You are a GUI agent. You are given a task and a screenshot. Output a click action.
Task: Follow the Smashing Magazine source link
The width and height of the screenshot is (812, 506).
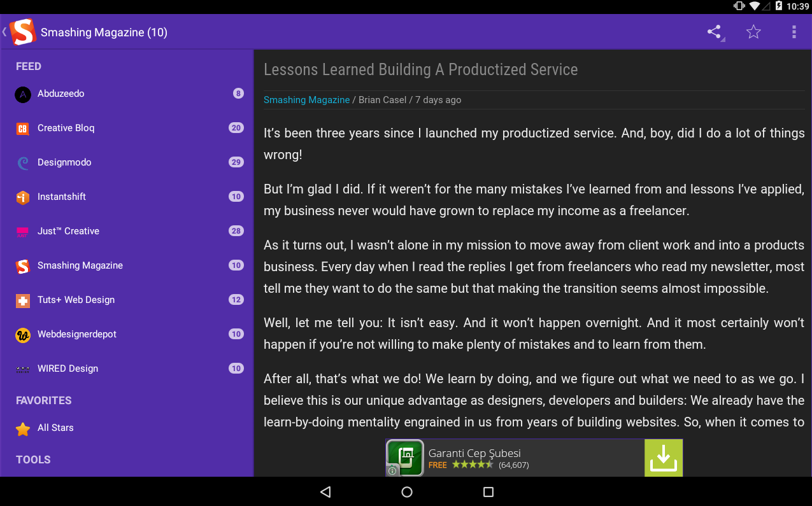(x=306, y=100)
